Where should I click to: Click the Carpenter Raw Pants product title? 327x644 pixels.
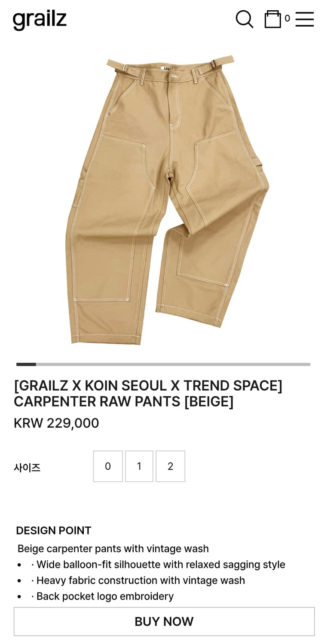pos(148,394)
